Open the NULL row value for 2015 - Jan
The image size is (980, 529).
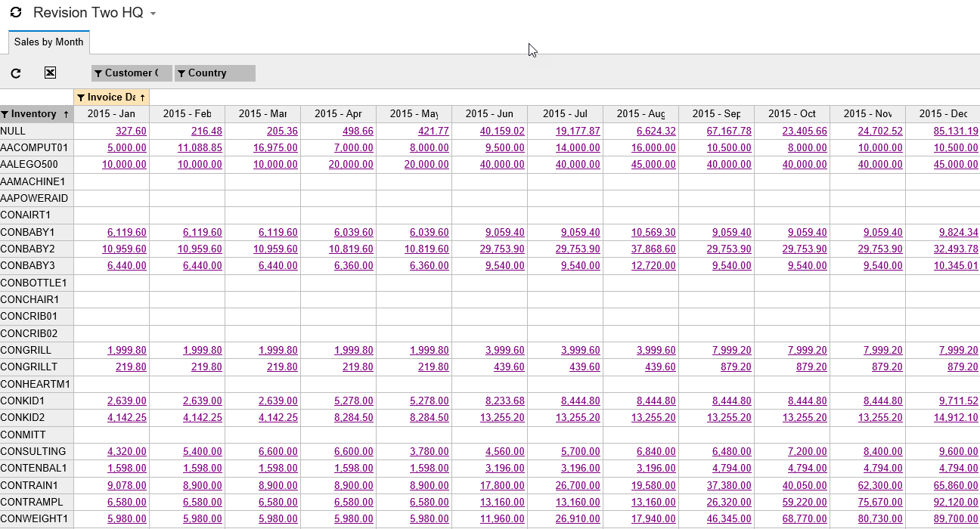pos(131,131)
